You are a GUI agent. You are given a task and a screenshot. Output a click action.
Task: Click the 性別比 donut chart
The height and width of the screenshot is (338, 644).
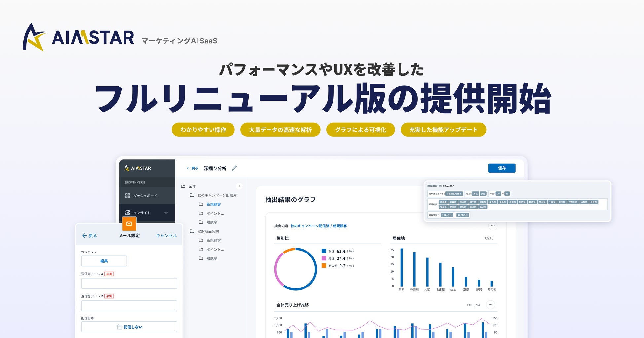point(296,269)
